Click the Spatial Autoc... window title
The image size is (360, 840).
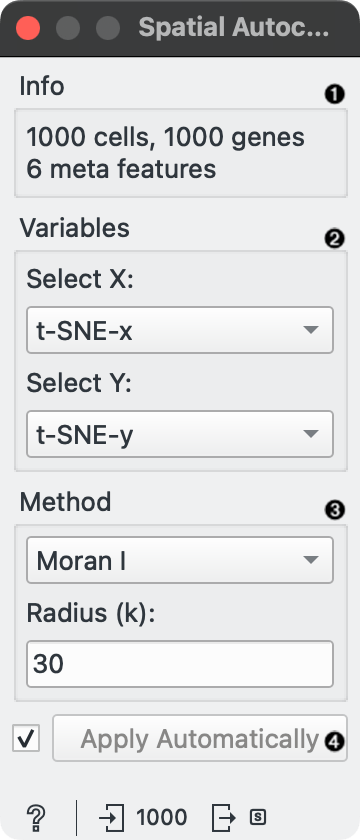click(234, 28)
